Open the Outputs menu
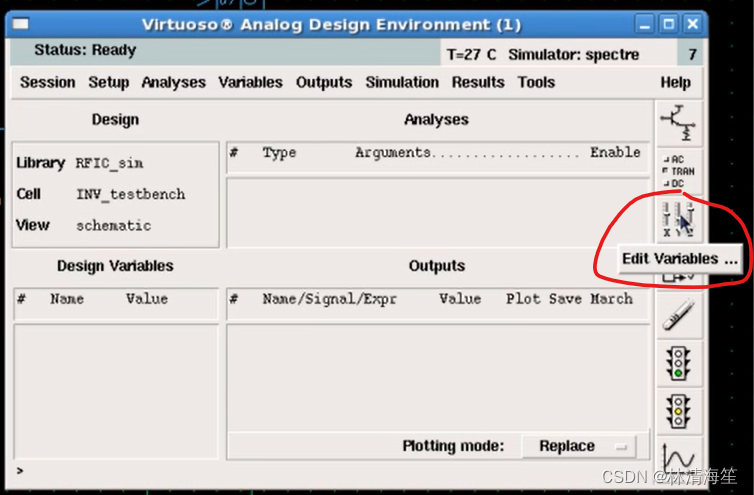Screen dimensions: 754x495 click(x=324, y=82)
